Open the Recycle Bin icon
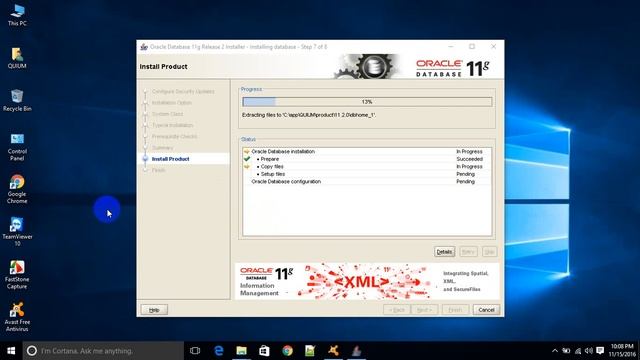640x360 pixels. [17, 100]
